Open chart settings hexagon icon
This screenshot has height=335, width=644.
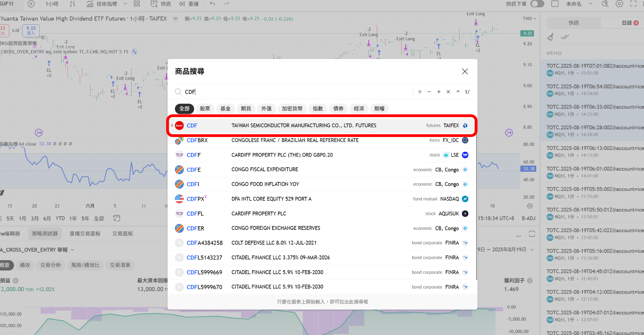[619, 4]
